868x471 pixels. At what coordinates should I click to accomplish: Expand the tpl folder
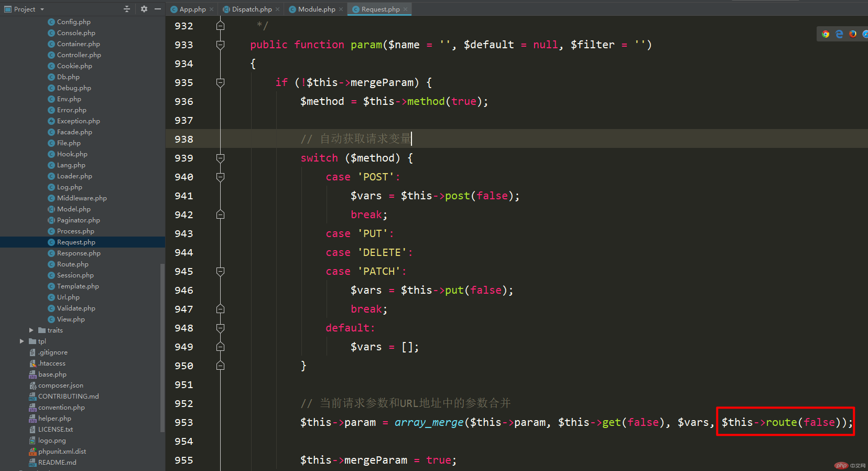click(22, 341)
